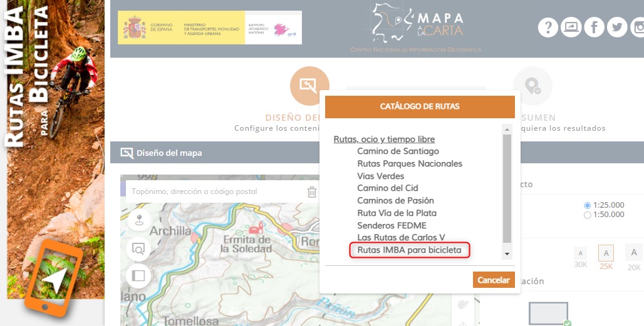Clear the search with trash icon

point(312,192)
